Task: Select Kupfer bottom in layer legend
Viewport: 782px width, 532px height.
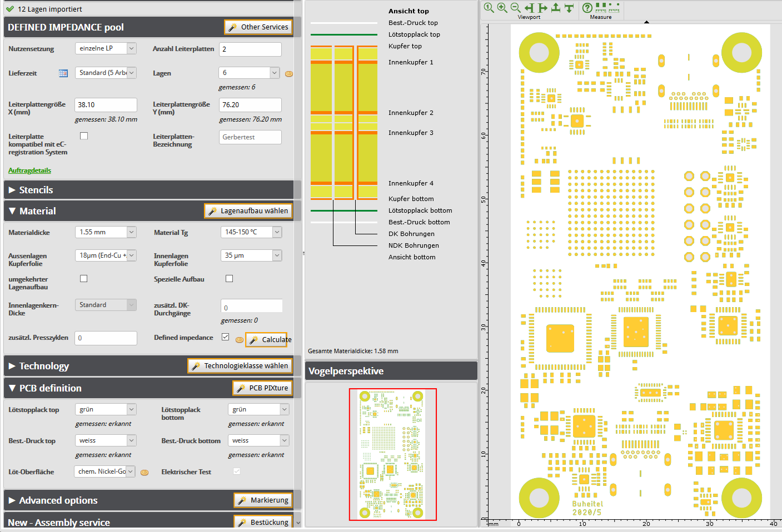Action: pyautogui.click(x=411, y=199)
